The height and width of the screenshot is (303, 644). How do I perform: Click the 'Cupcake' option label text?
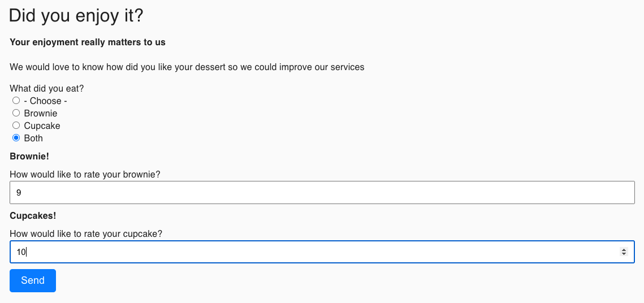42,126
